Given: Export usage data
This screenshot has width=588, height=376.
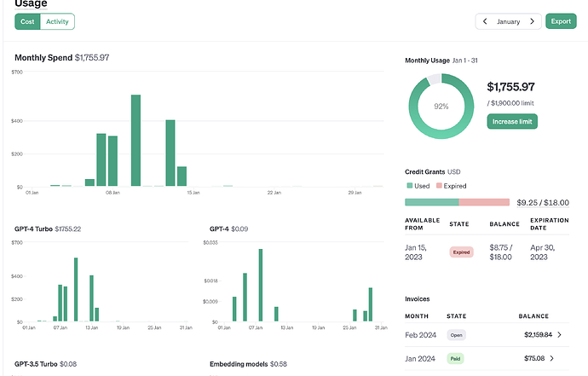Looking at the screenshot, I should (x=561, y=21).
